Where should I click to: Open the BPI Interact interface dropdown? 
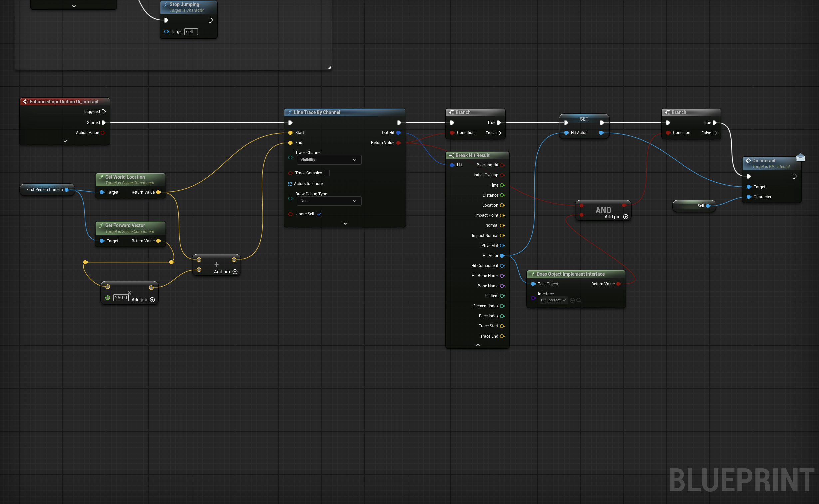(553, 300)
